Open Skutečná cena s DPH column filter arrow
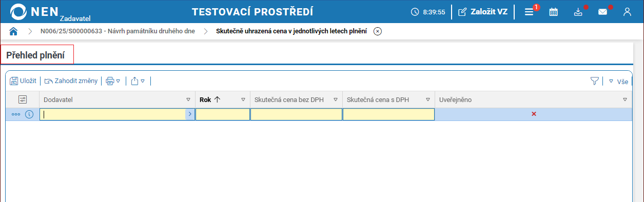The image size is (644, 202). pos(427,99)
